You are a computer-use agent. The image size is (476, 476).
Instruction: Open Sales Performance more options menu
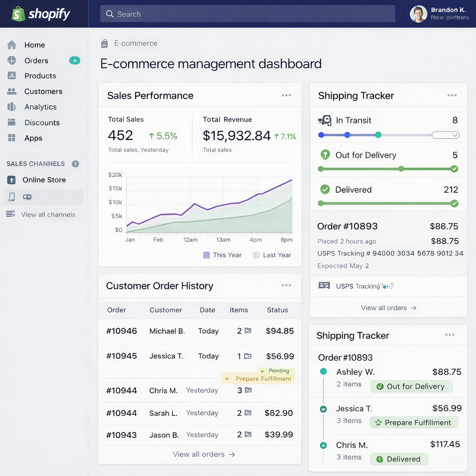click(x=286, y=96)
